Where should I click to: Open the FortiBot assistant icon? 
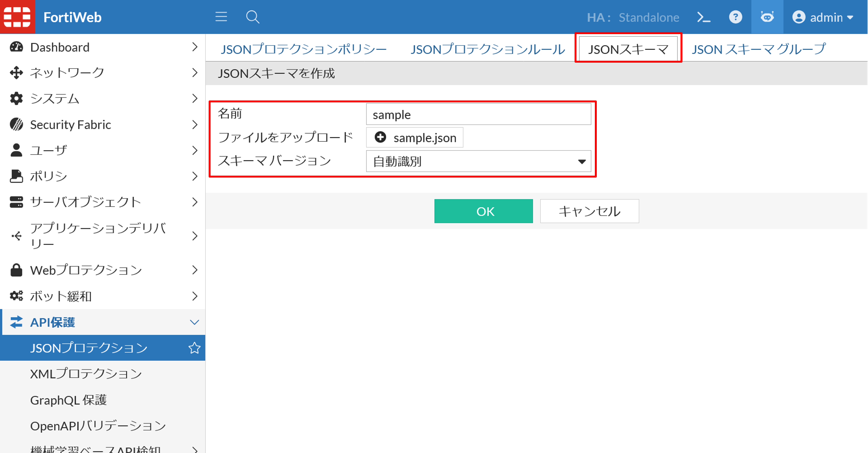(x=767, y=17)
